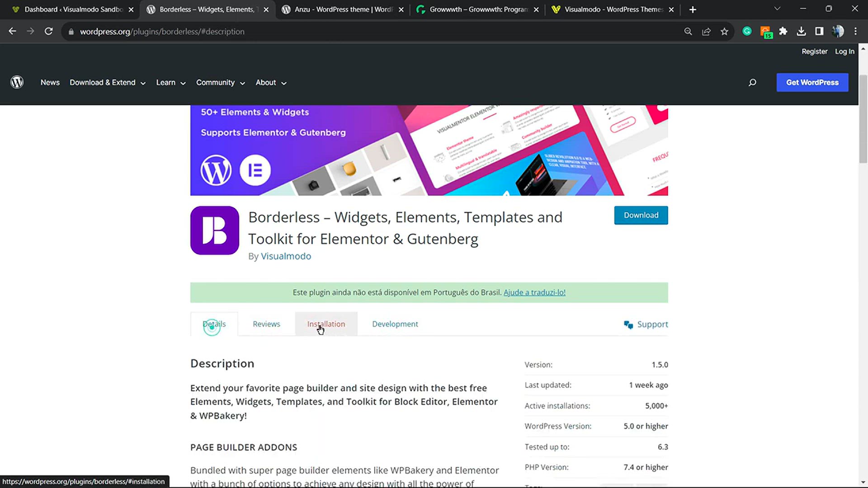Close the Growwwth tab
The width and height of the screenshot is (868, 488).
(536, 9)
